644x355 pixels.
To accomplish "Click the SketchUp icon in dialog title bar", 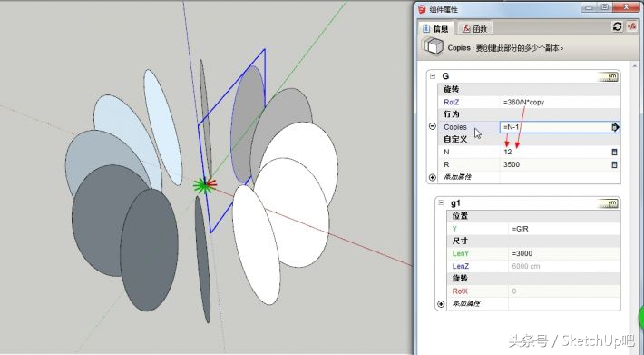I will tap(422, 9).
